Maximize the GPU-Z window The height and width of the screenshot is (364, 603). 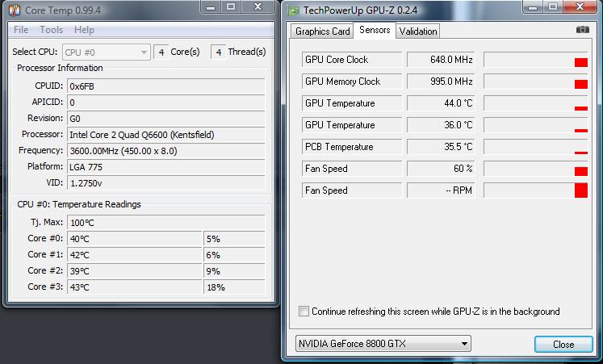click(x=553, y=6)
